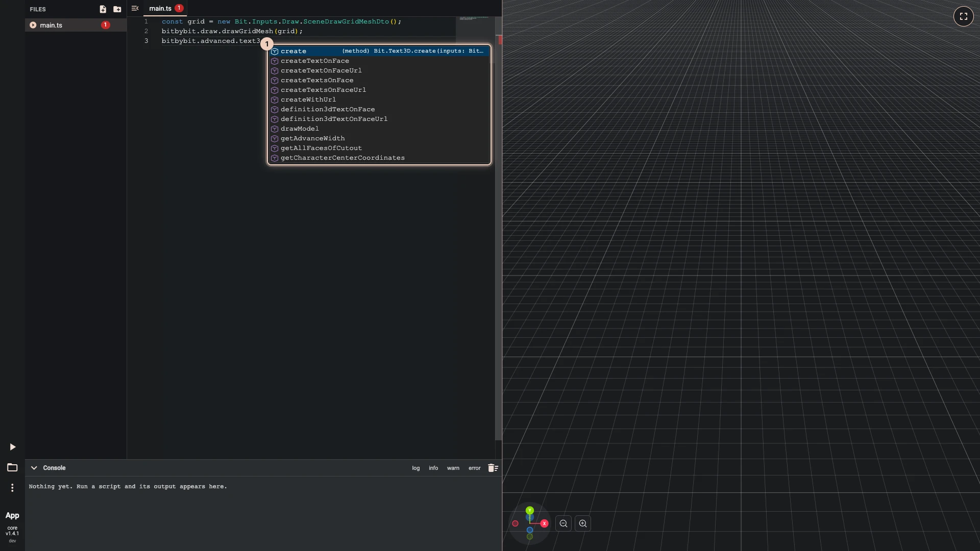This screenshot has height=551, width=980.
Task: Select createWithUrl suggestion
Action: click(x=379, y=99)
